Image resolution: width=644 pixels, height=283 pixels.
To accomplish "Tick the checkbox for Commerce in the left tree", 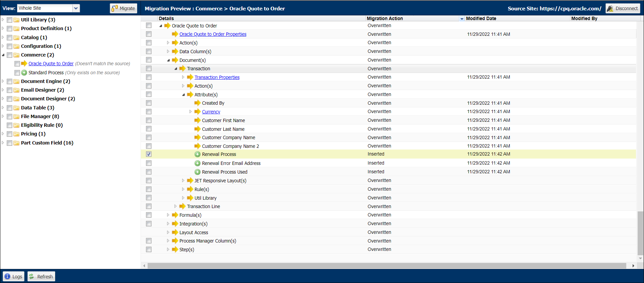I will coord(9,55).
